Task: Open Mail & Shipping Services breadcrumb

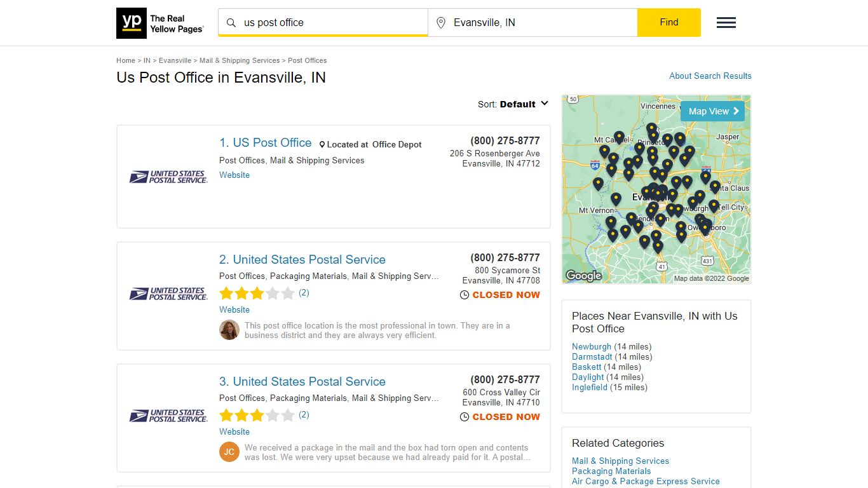Action: click(x=240, y=60)
